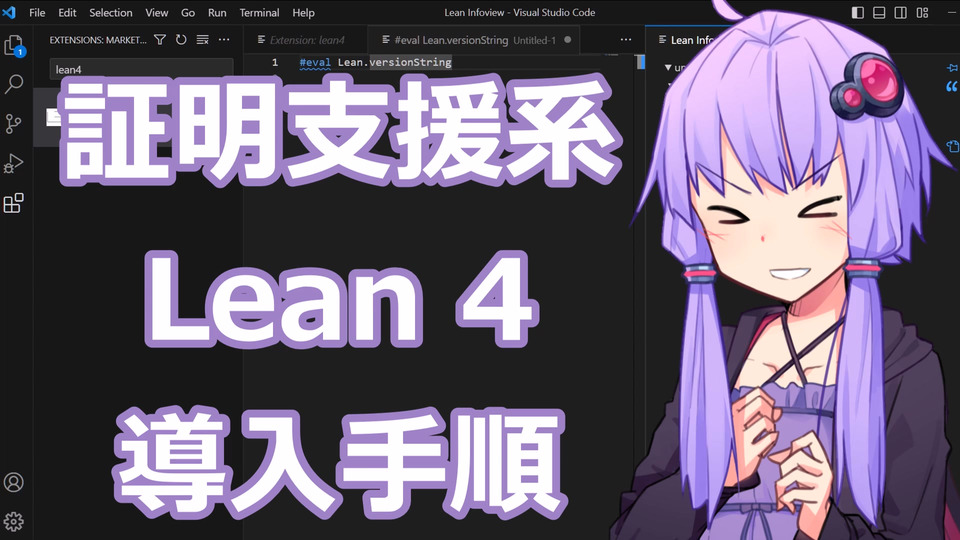Screen dimensions: 960x540
Task: Filter extensions with the funnel icon
Action: click(x=160, y=40)
